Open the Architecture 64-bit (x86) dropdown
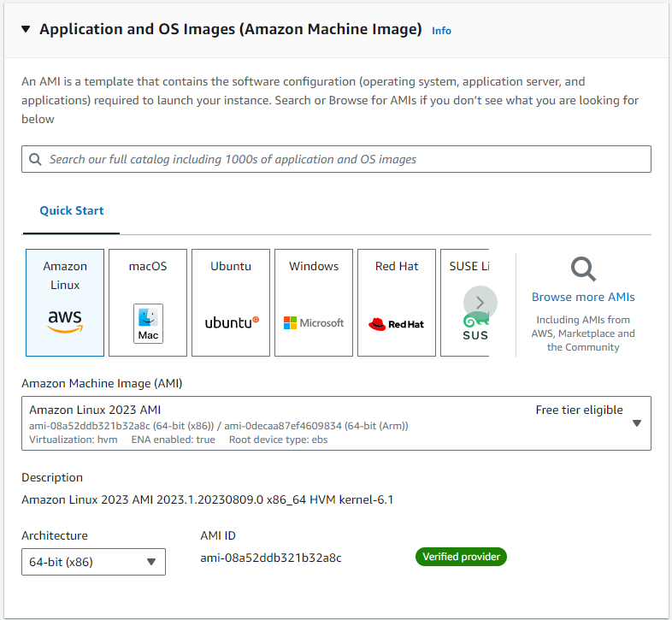The image size is (672, 620). pyautogui.click(x=93, y=562)
